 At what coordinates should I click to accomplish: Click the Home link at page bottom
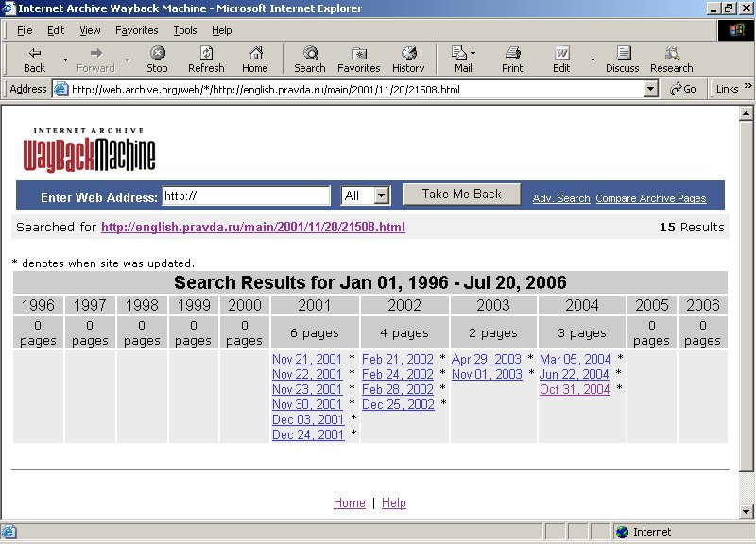[x=350, y=502]
